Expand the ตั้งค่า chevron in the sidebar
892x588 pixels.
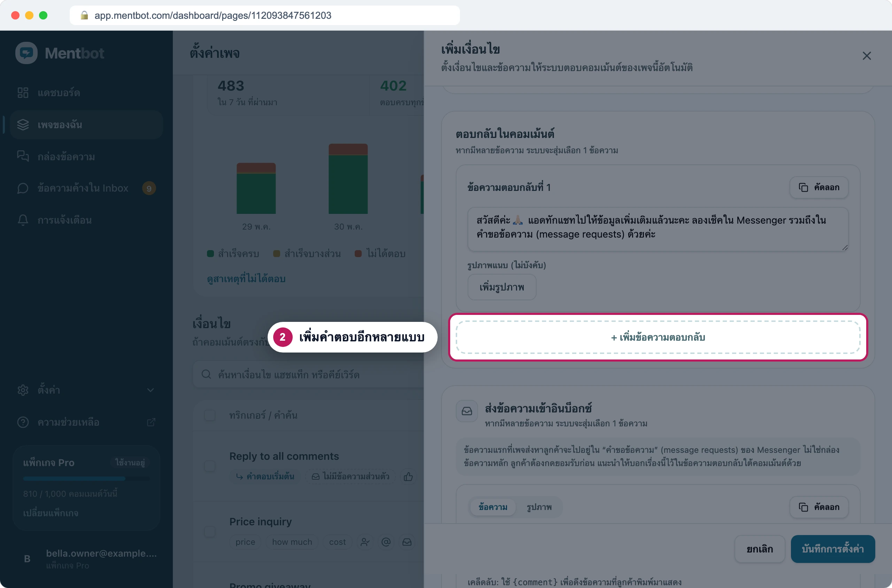click(x=151, y=390)
